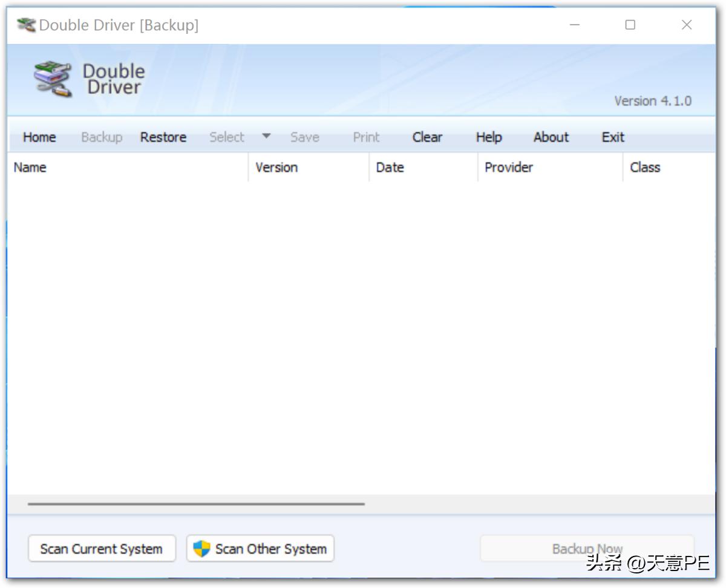This screenshot has width=726, height=588.
Task: Sort by the Provider column header
Action: click(x=551, y=168)
